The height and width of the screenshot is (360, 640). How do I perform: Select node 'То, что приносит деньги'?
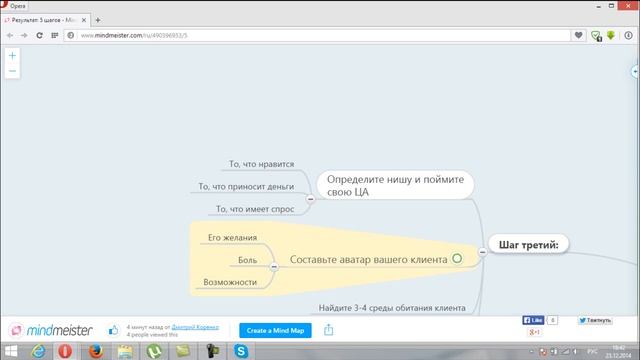coord(246,187)
